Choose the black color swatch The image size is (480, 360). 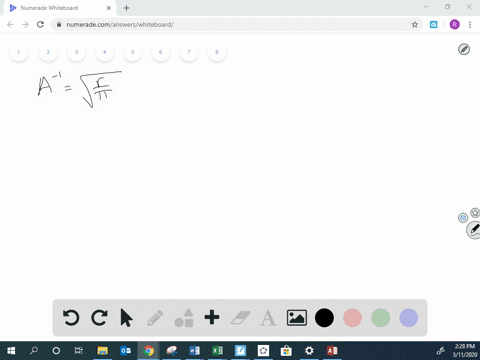pos(324,318)
